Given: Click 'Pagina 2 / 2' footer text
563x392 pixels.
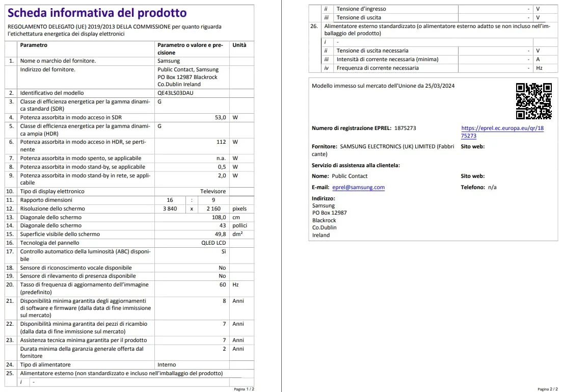Looking at the screenshot, I should (x=548, y=389).
